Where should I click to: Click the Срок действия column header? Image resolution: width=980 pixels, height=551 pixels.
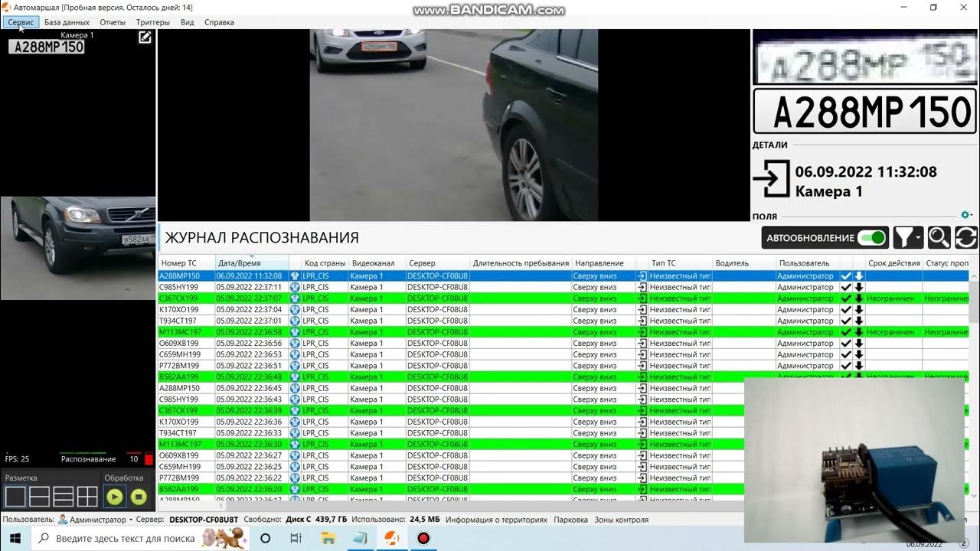point(894,263)
